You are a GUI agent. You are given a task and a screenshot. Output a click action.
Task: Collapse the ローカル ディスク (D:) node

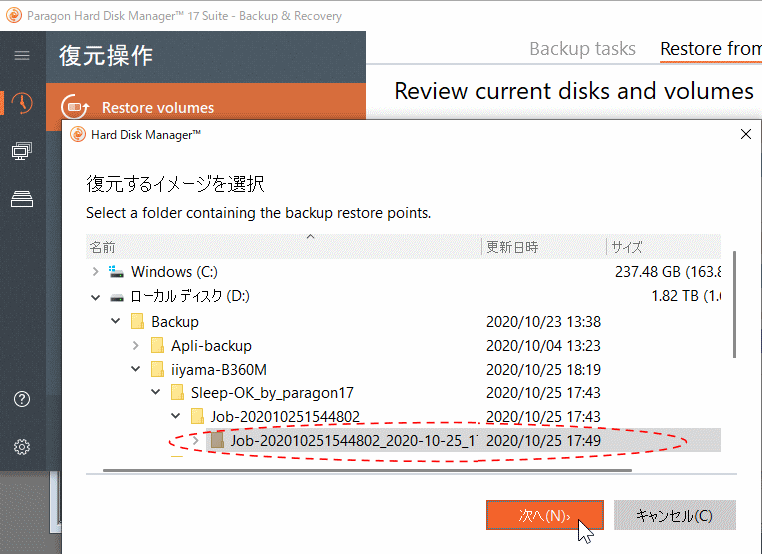click(x=95, y=297)
